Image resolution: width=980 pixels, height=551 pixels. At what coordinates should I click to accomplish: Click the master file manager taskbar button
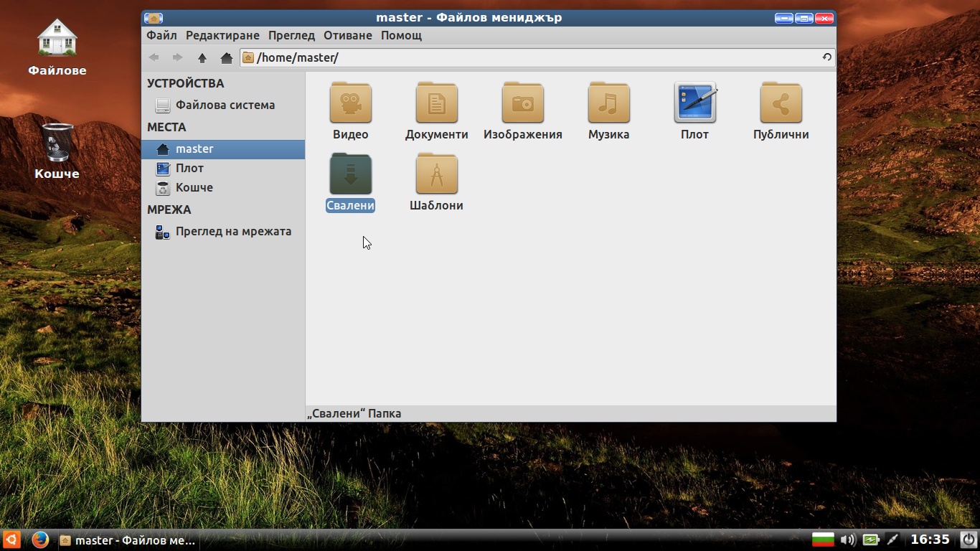[x=128, y=540]
